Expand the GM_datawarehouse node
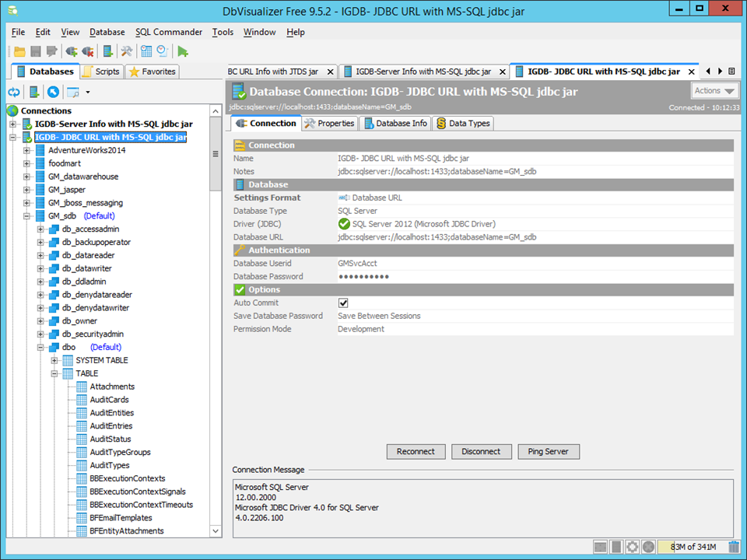747x560 pixels. pyautogui.click(x=26, y=177)
